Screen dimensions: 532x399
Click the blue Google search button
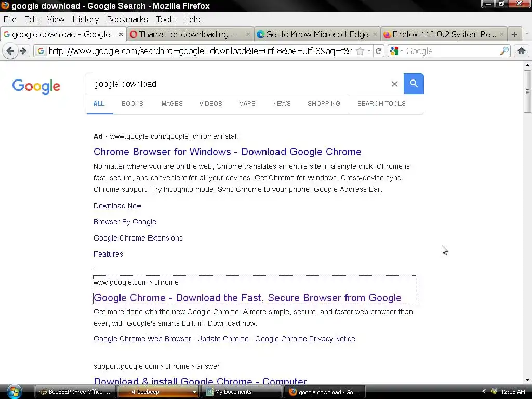(414, 84)
